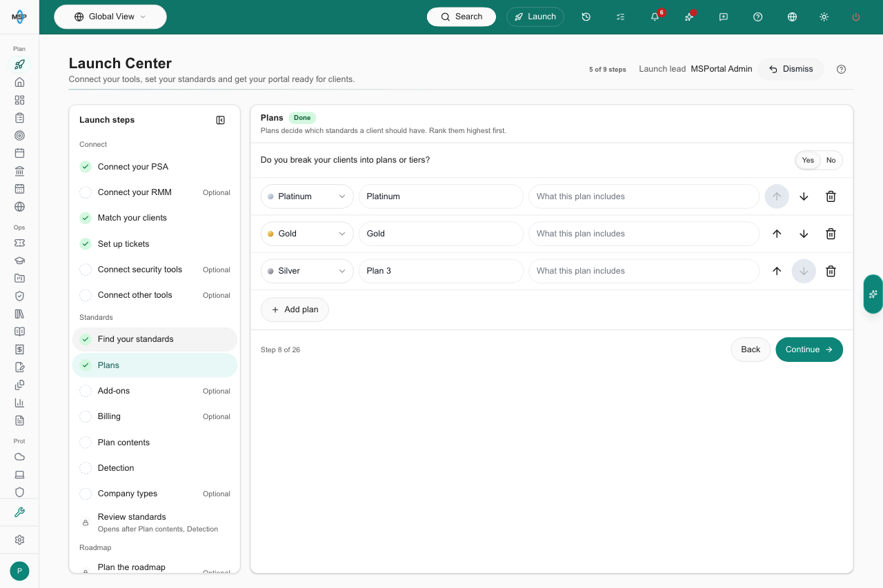Open the Global View selector
Viewport: 883px width, 588px height.
[x=110, y=17]
